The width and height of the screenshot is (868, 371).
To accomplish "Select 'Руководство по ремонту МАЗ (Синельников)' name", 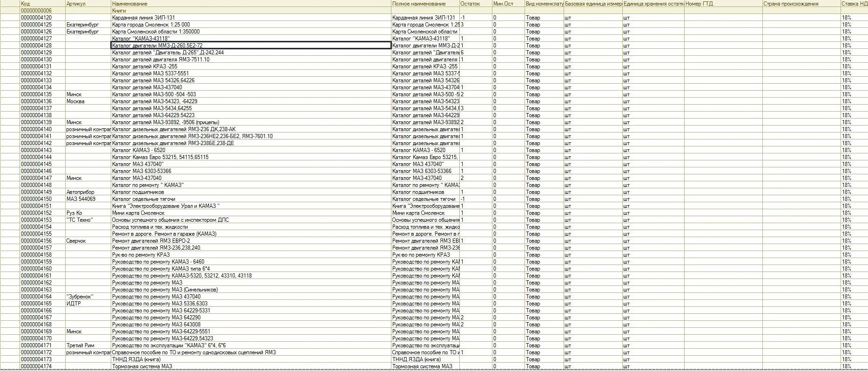I will coord(251,290).
